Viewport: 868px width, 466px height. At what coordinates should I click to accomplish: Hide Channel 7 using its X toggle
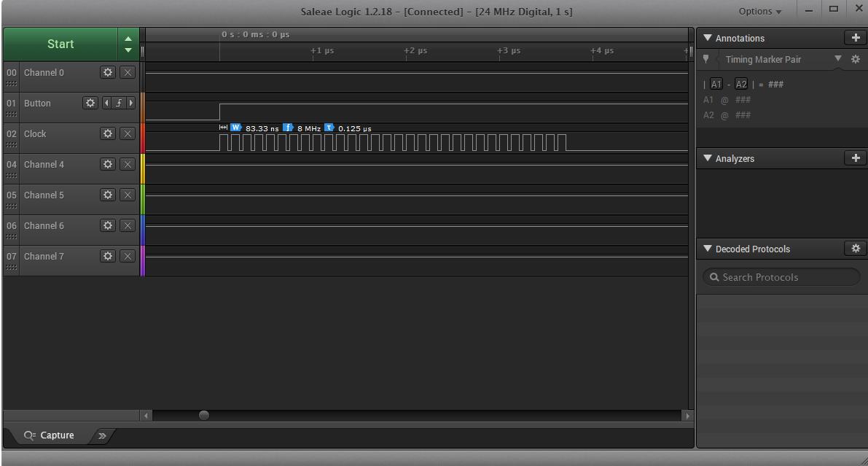click(x=128, y=256)
